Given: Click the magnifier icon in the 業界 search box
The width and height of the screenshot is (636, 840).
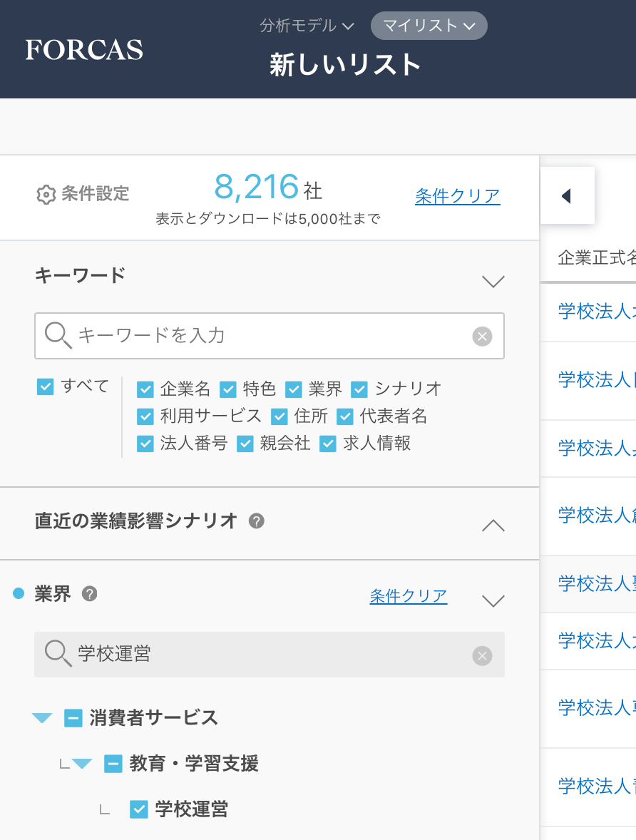Looking at the screenshot, I should click(58, 655).
